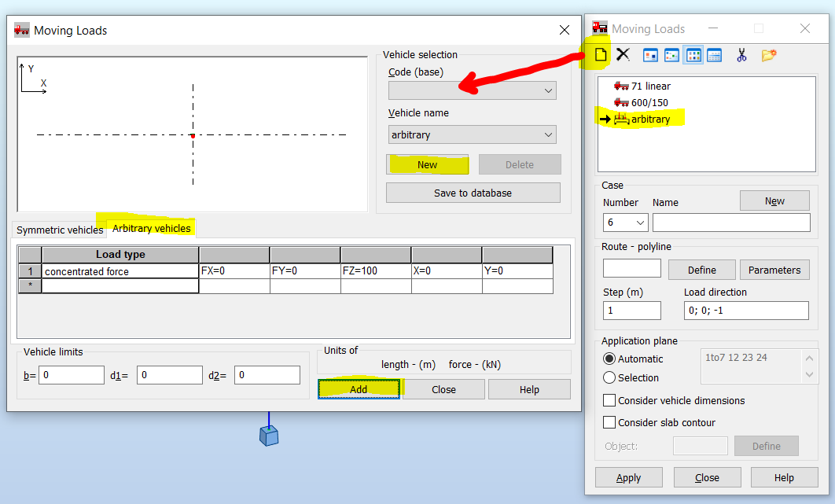The image size is (835, 504).
Task: Open the Code (base) dropdown
Action: point(471,90)
